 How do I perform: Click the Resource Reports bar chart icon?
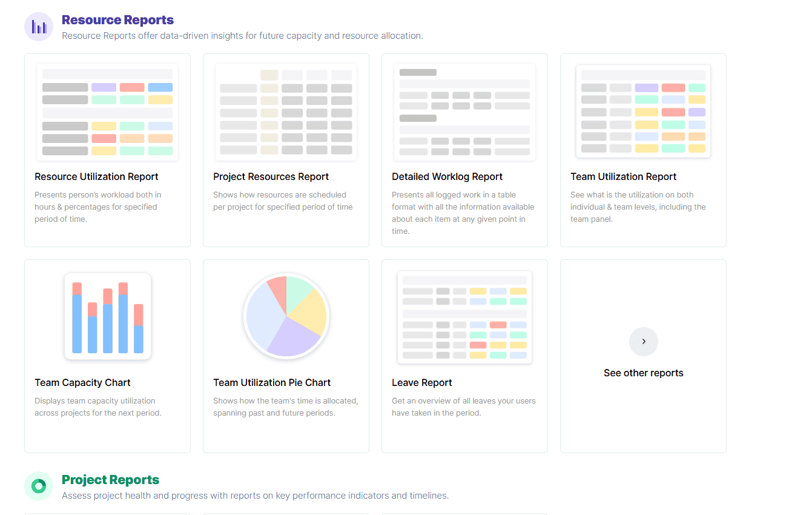pos(38,26)
